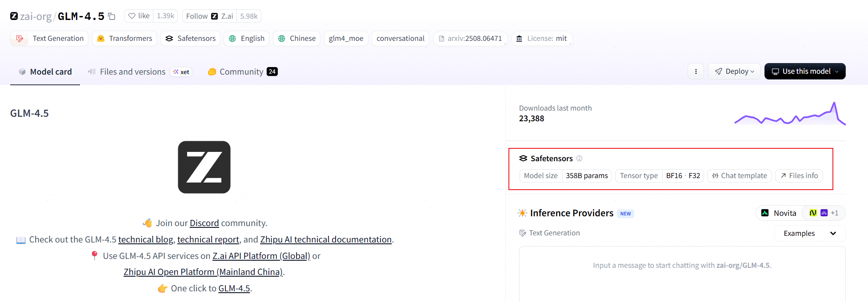Click the chat message input area

(682, 274)
